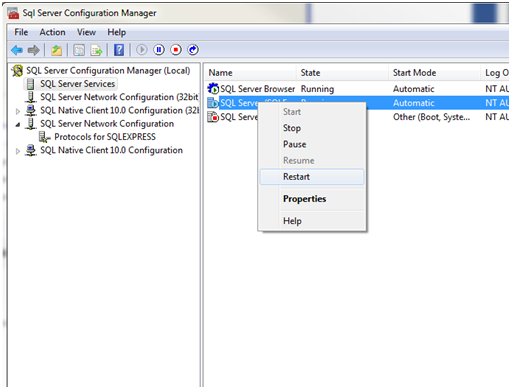Open the Help question-mark toolbar icon

pos(119,50)
